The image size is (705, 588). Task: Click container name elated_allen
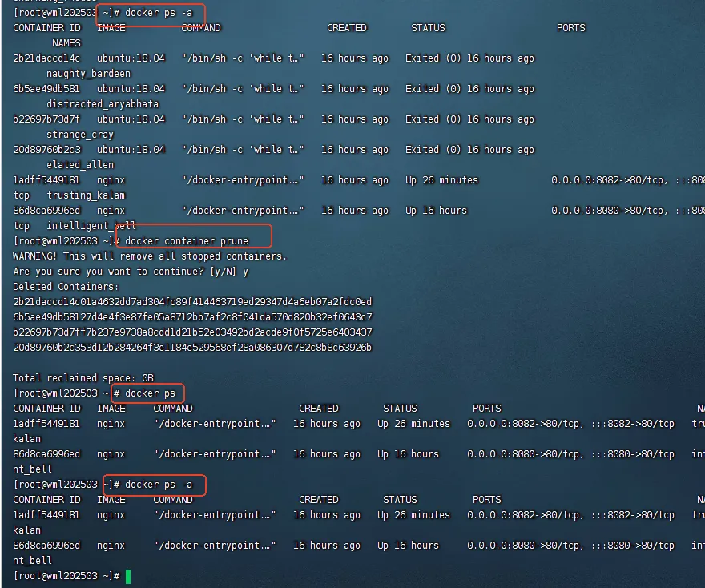coord(80,165)
